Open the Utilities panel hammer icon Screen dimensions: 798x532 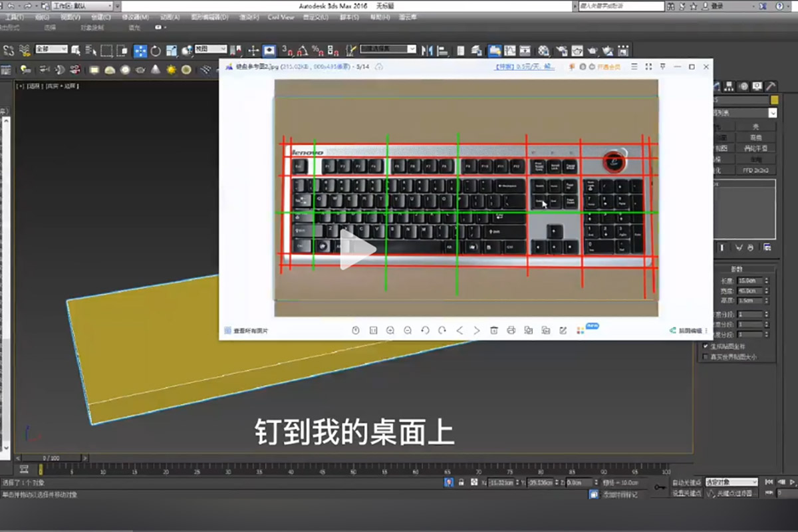point(770,86)
